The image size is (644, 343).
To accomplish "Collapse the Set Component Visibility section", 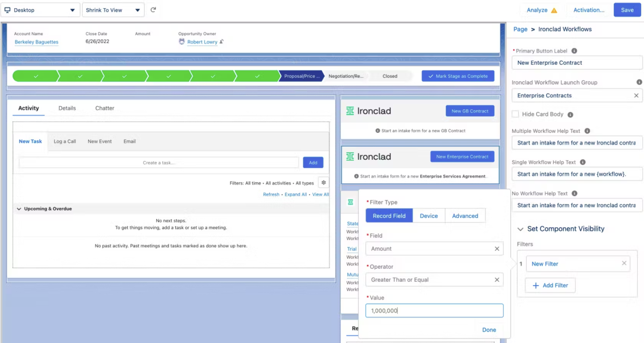I will coord(520,229).
